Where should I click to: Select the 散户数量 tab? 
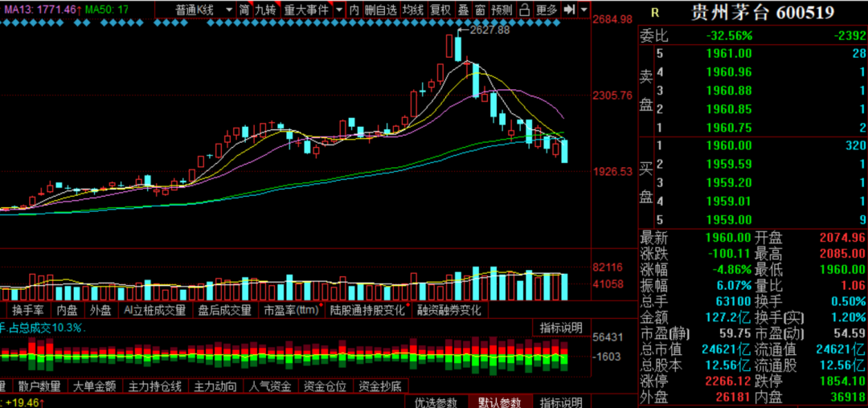tap(38, 386)
